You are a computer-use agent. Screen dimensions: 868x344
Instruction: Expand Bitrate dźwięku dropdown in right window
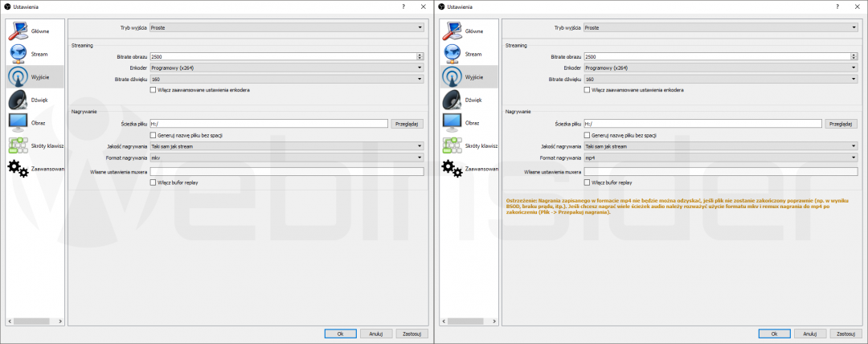[x=719, y=80]
